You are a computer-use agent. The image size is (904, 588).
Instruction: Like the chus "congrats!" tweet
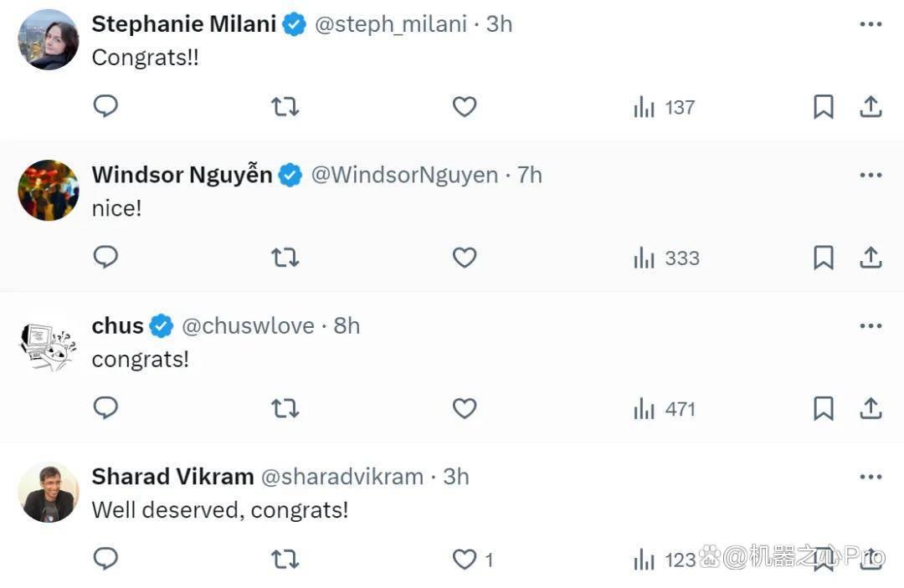[x=464, y=408]
